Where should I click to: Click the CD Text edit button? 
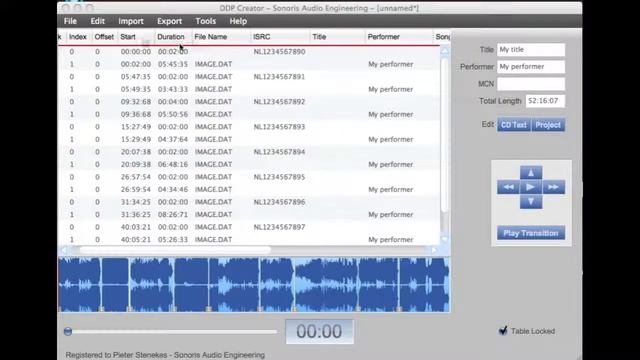click(514, 125)
